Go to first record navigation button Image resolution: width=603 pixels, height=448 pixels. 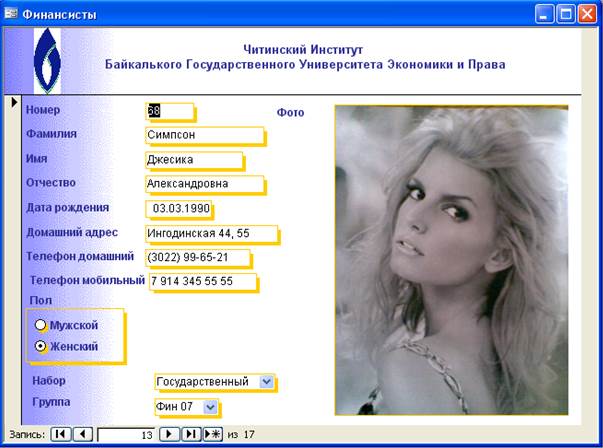[x=60, y=434]
